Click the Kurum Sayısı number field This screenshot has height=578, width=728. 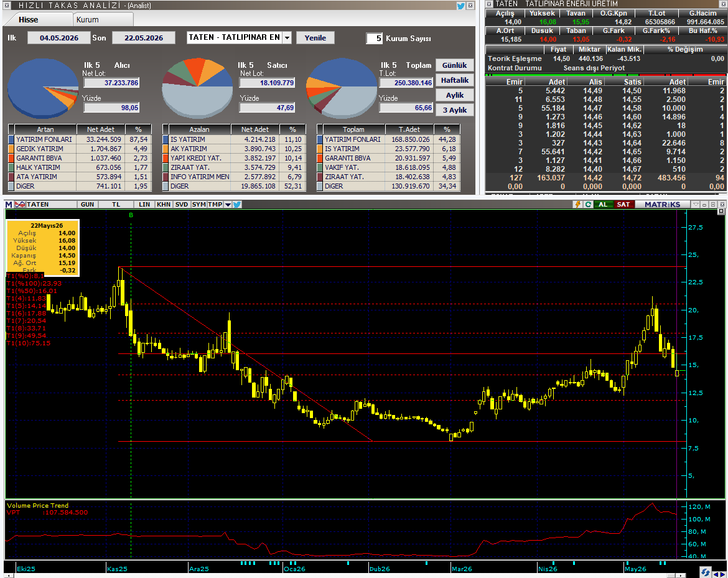(374, 39)
